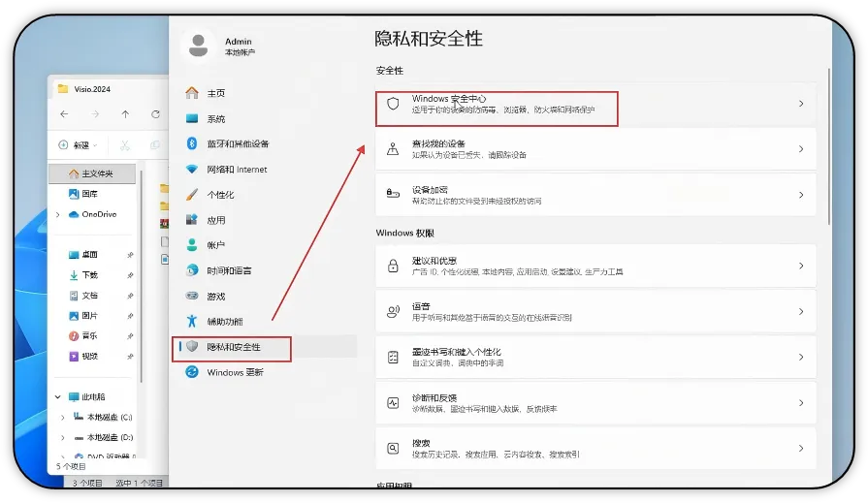Expand 墨迹书写和键入个性化 chevron arrow
Viewport: 868px width, 503px height.
pos(801,357)
